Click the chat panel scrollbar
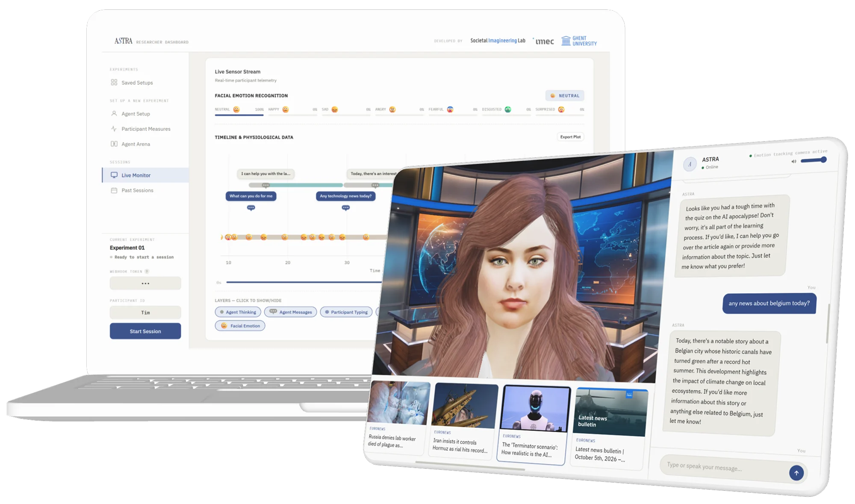Screen dimensions: 855x504 [828, 323]
